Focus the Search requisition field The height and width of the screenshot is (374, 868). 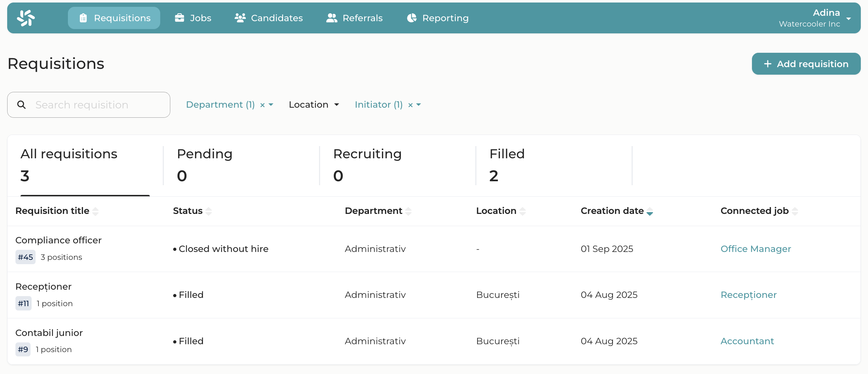point(97,105)
